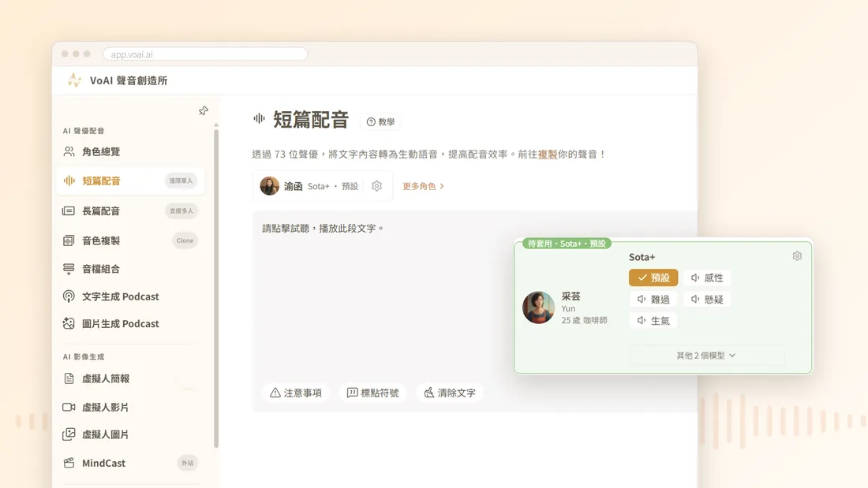
Task: Select 短篇配音 in the sidebar
Action: tap(130, 181)
